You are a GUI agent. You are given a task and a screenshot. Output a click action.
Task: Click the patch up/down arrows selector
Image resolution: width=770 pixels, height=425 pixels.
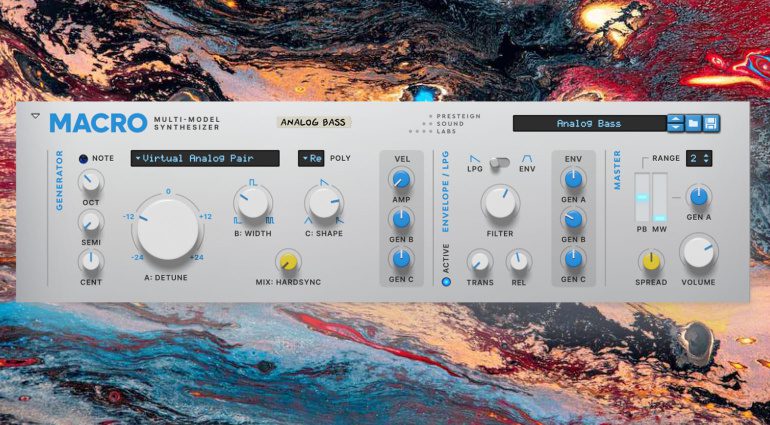pos(675,123)
